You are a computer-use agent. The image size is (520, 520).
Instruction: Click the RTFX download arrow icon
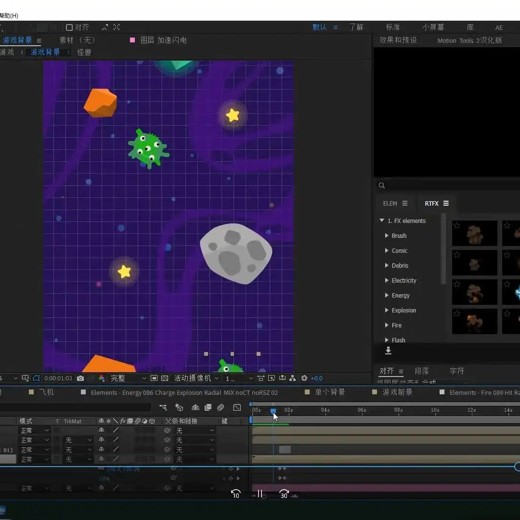click(x=388, y=350)
